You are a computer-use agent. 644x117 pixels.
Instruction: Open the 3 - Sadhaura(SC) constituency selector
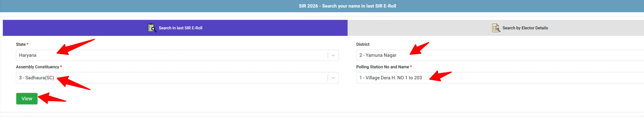171,78
